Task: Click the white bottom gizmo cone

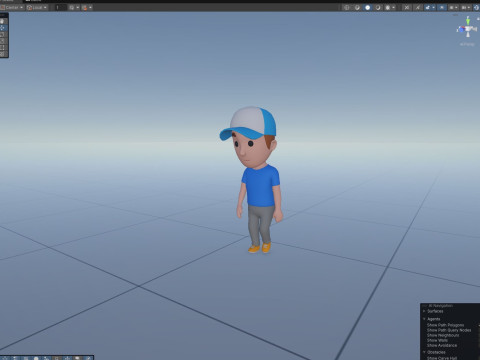Action: 468,34
